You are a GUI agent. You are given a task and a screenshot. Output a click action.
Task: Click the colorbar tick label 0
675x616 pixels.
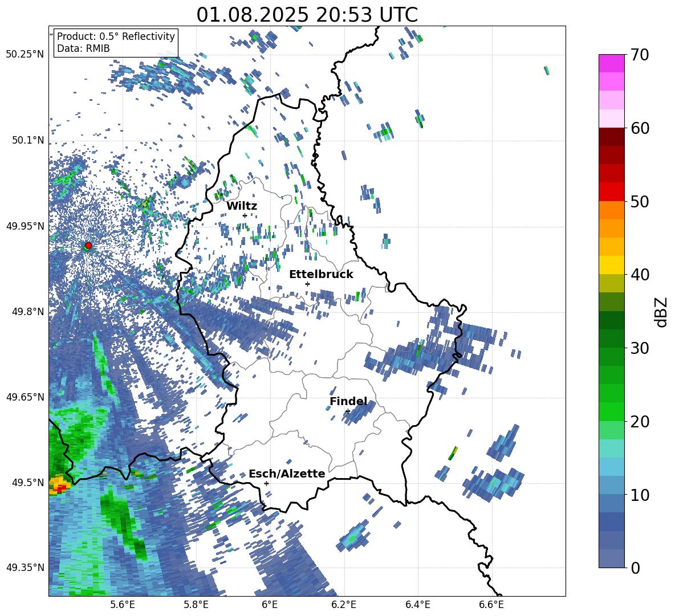tap(635, 568)
